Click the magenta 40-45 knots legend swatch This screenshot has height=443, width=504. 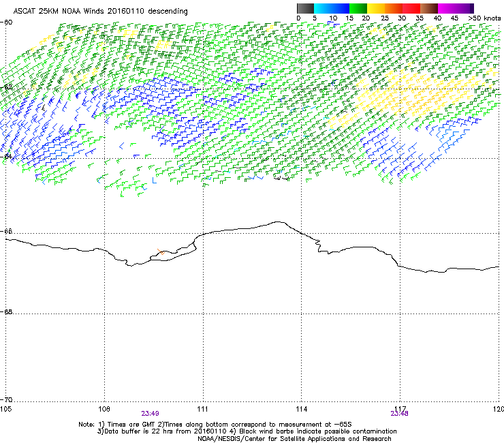click(x=447, y=8)
